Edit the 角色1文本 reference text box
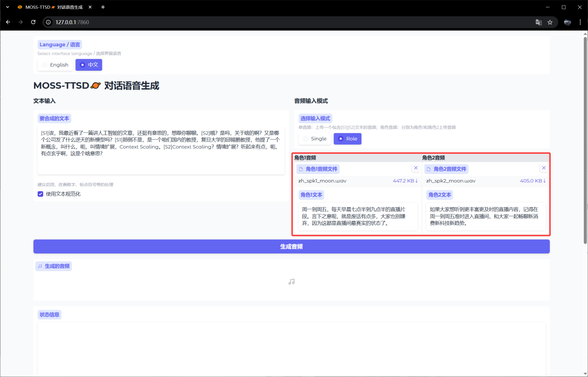 point(358,216)
